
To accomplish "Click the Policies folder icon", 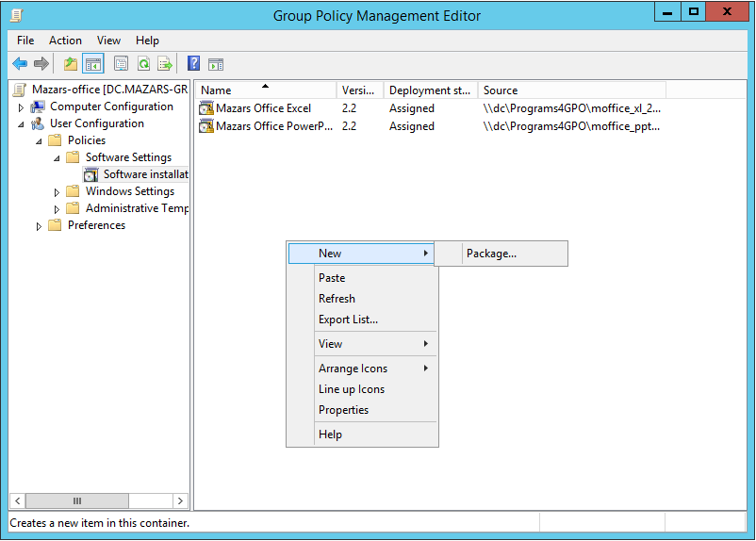I will point(55,140).
